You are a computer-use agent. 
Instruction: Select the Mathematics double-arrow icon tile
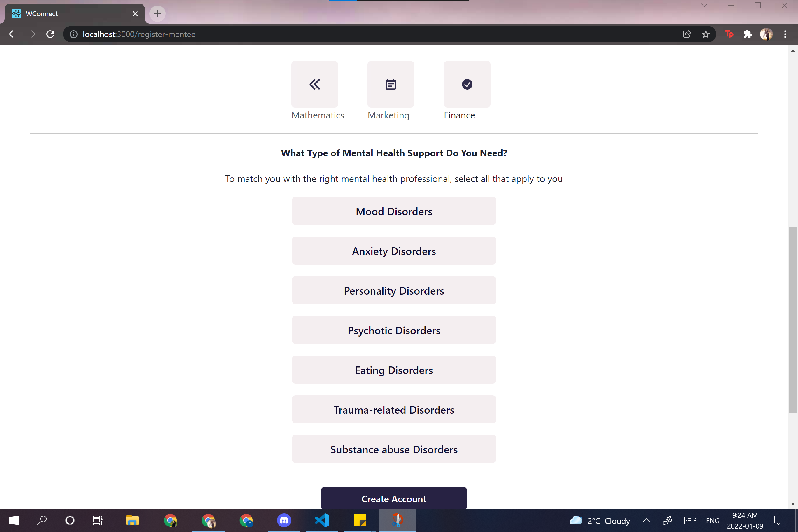click(314, 84)
